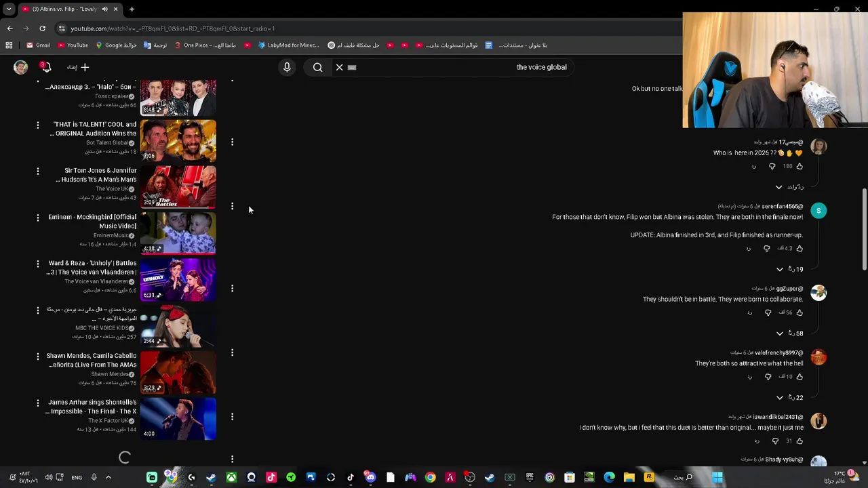Expand the 19 replies under serenfan4565's comment
The width and height of the screenshot is (868, 488).
[x=789, y=269]
